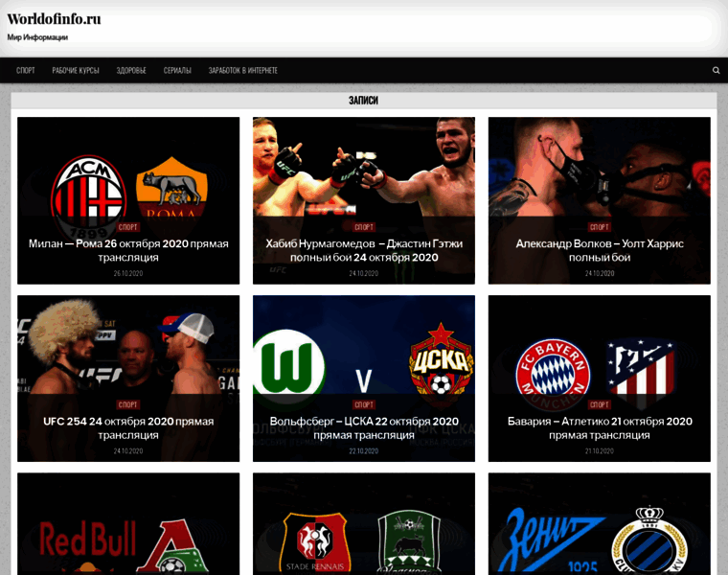Screen dimensions: 728x575
Task: Click date 24.10.2020 on UFC 254 card
Action: point(128,451)
